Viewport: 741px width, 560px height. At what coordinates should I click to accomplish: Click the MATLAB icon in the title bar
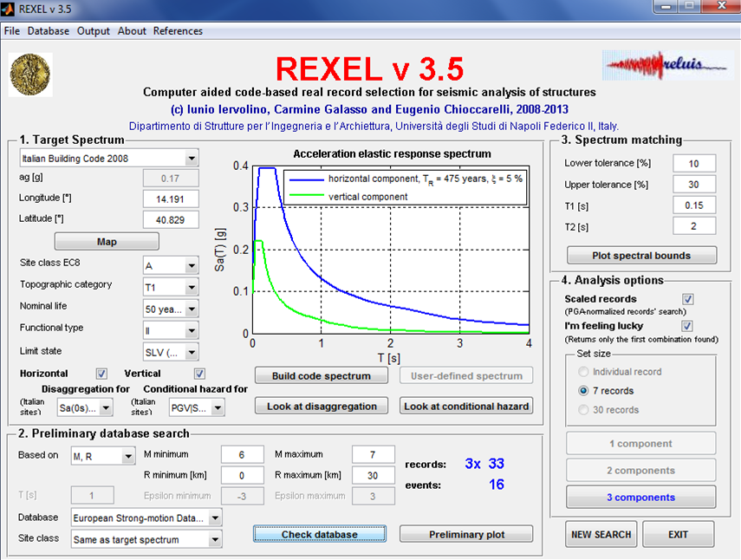pos(8,9)
